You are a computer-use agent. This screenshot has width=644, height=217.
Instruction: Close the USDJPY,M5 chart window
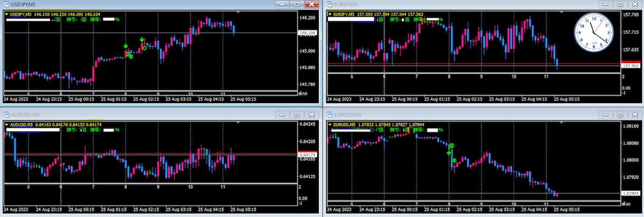point(311,4)
